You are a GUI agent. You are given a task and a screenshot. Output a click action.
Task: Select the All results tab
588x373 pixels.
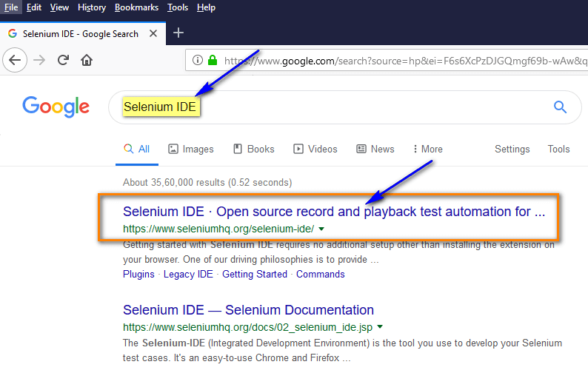(137, 149)
